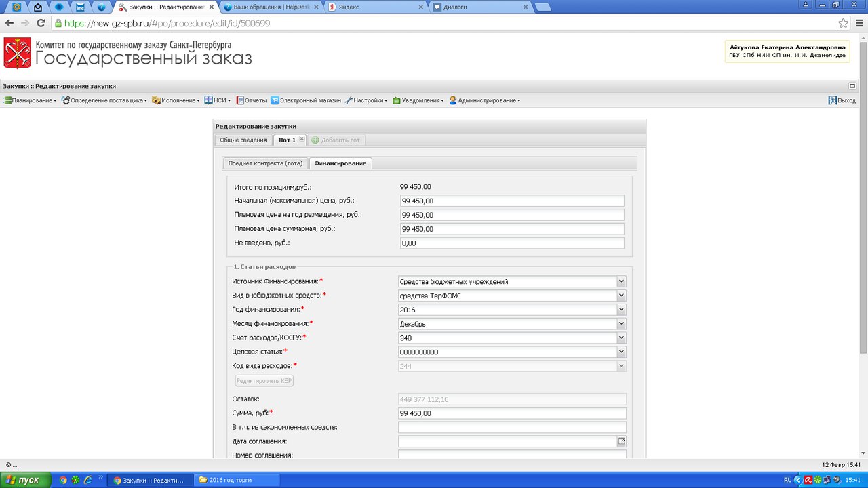The width and height of the screenshot is (868, 488).
Task: Select the Лот 1 tab
Action: click(x=288, y=140)
